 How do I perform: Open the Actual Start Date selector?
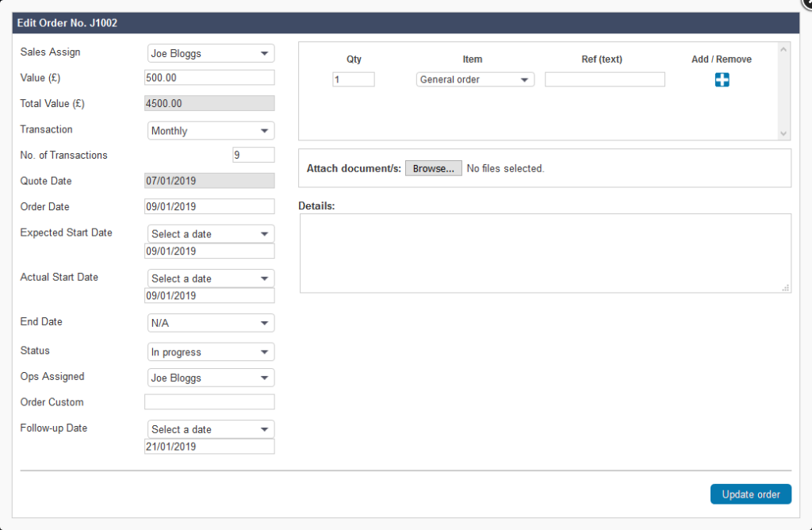click(x=209, y=278)
